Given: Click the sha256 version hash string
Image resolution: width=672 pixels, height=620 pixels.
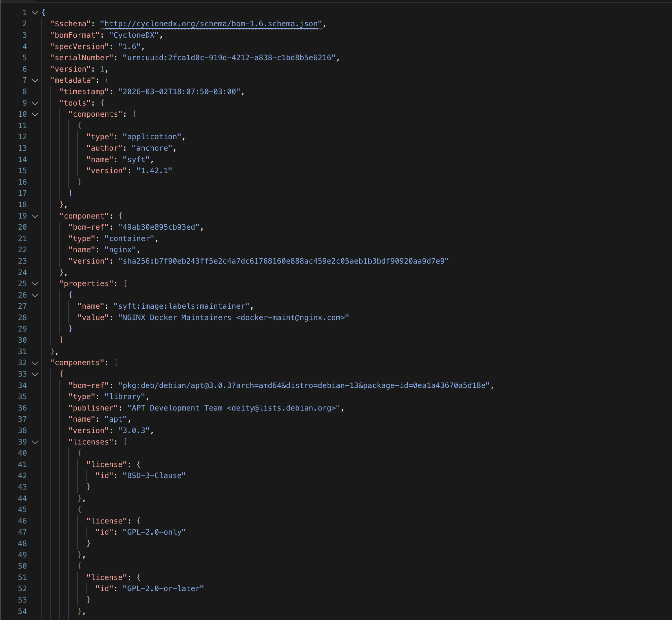Looking at the screenshot, I should (283, 261).
